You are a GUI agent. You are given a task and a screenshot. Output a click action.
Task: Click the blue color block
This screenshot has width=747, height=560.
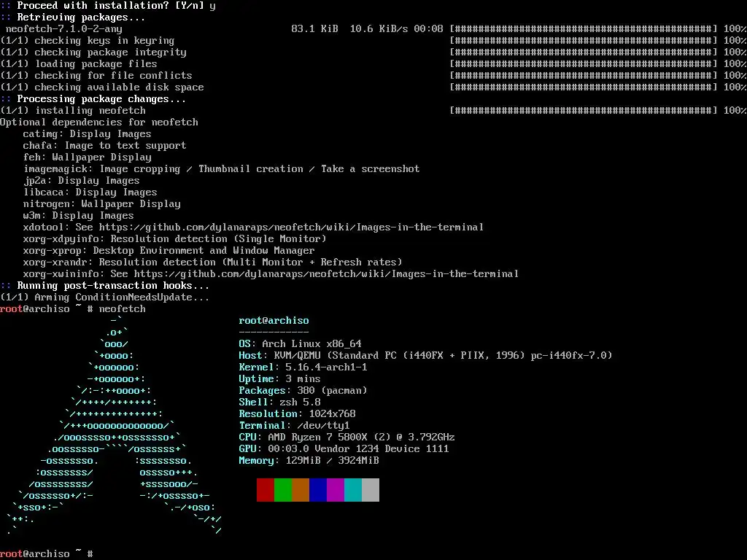coord(318,490)
